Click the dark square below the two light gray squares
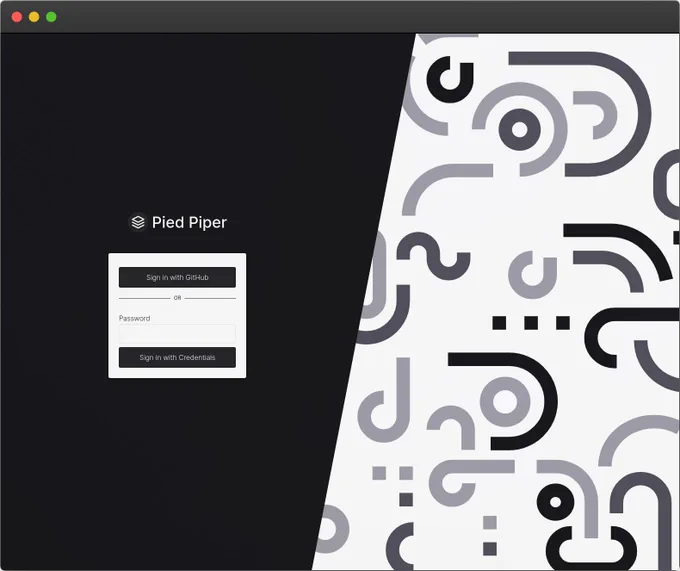This screenshot has height=571, width=680. [406, 499]
